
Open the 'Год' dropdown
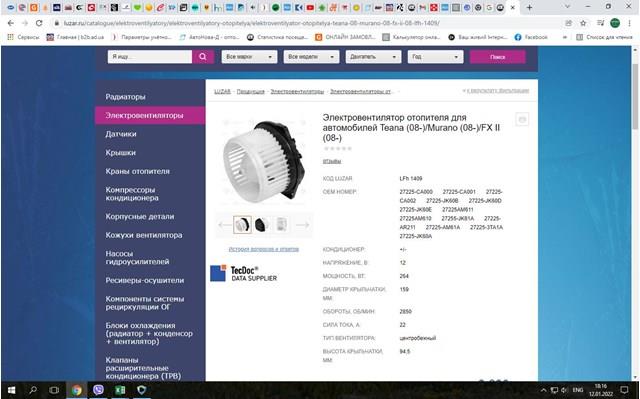[x=436, y=57]
